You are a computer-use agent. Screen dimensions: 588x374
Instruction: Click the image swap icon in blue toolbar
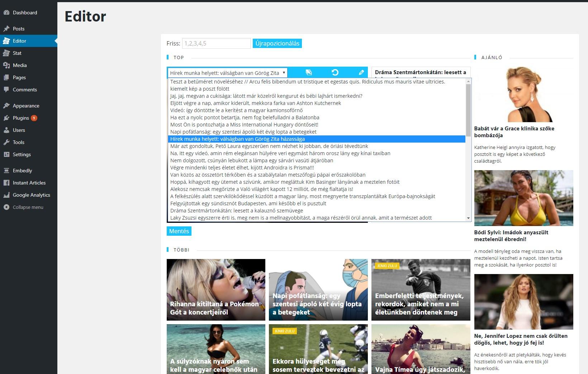308,72
